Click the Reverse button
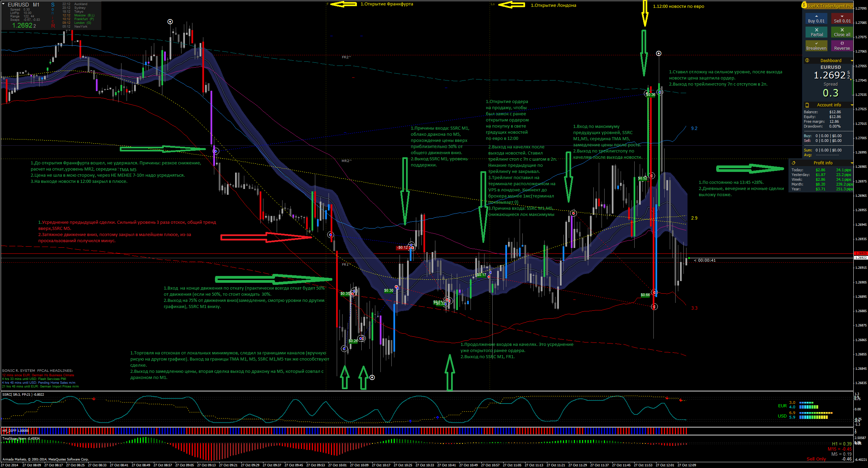Screen dimensions: 868x468 [x=842, y=46]
